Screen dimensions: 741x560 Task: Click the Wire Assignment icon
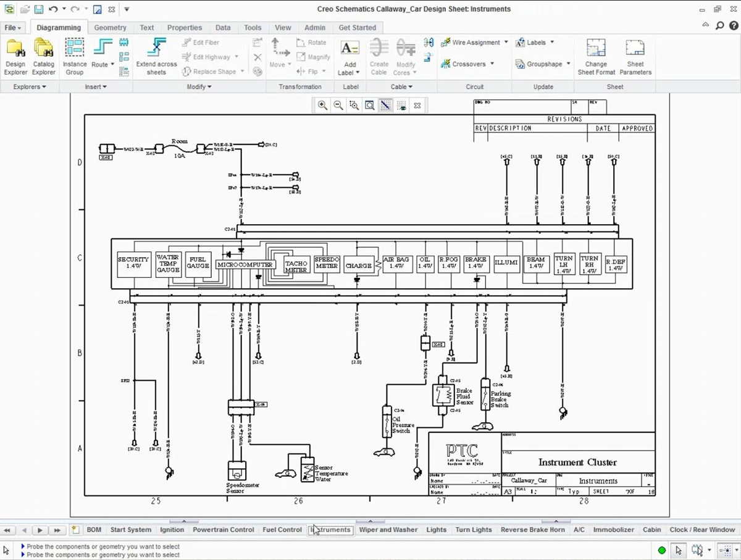pyautogui.click(x=445, y=43)
